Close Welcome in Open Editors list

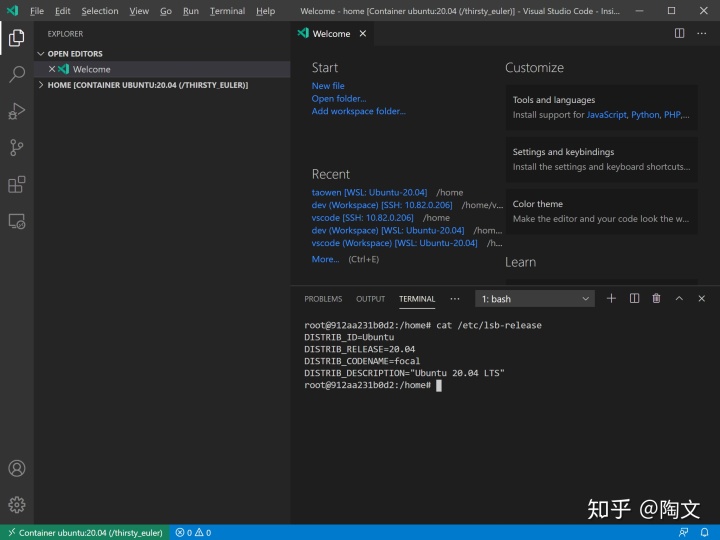[x=52, y=69]
